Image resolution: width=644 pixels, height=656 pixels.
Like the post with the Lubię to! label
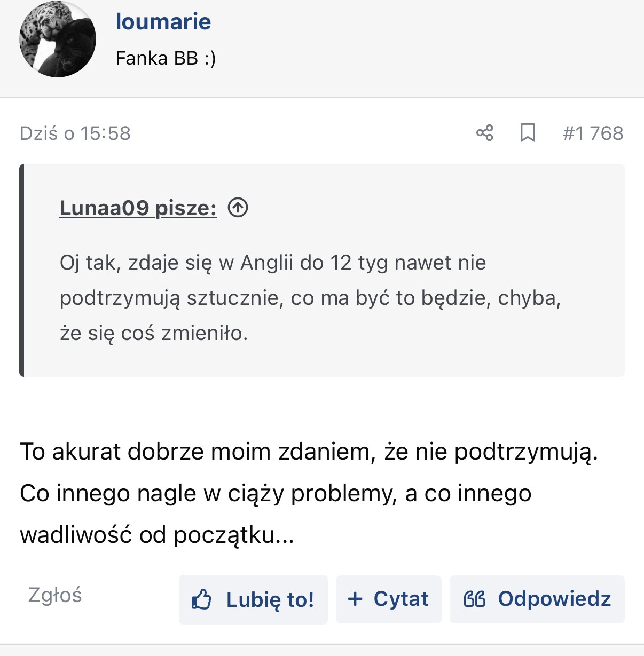270,599
